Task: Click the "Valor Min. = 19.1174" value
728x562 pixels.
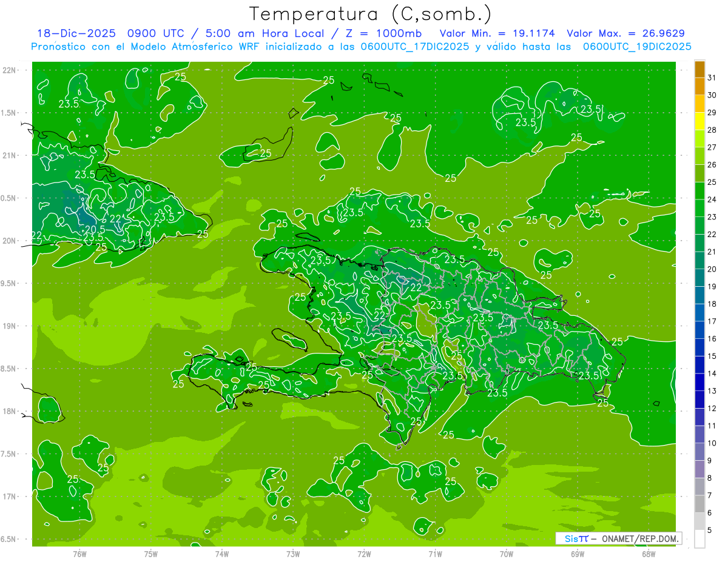Action: pyautogui.click(x=497, y=33)
